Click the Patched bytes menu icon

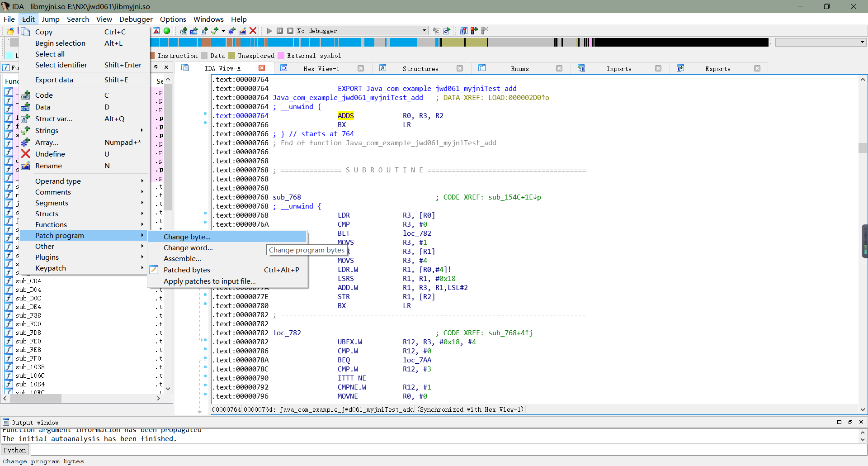point(154,270)
